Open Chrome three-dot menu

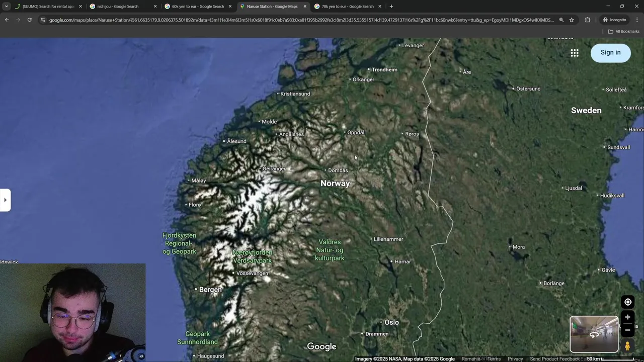click(637, 20)
